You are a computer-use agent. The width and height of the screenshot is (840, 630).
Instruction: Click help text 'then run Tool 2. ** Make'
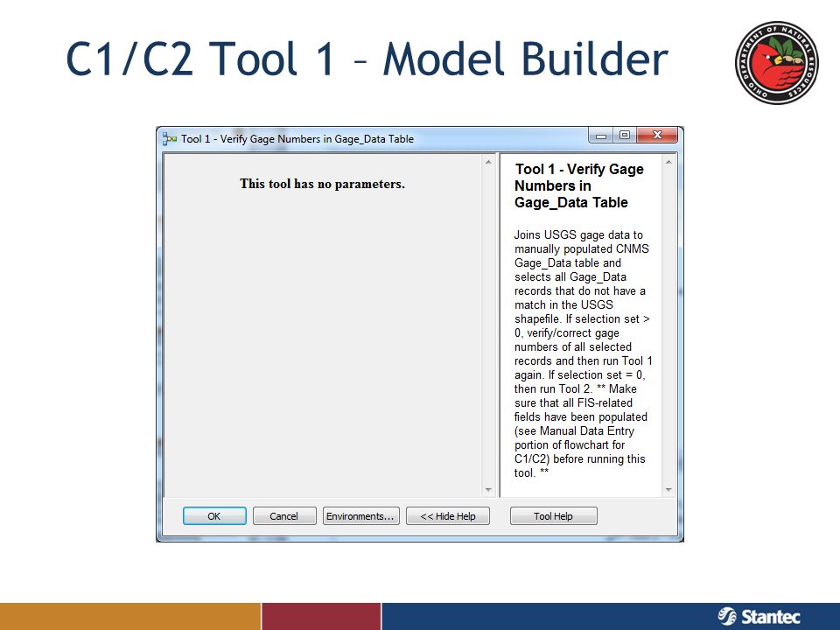(x=576, y=388)
